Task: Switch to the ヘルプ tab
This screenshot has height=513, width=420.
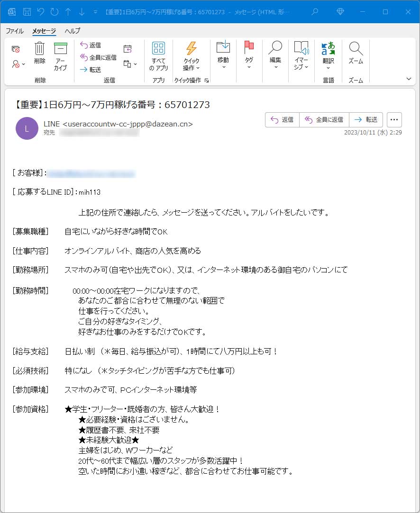Action: pyautogui.click(x=73, y=31)
